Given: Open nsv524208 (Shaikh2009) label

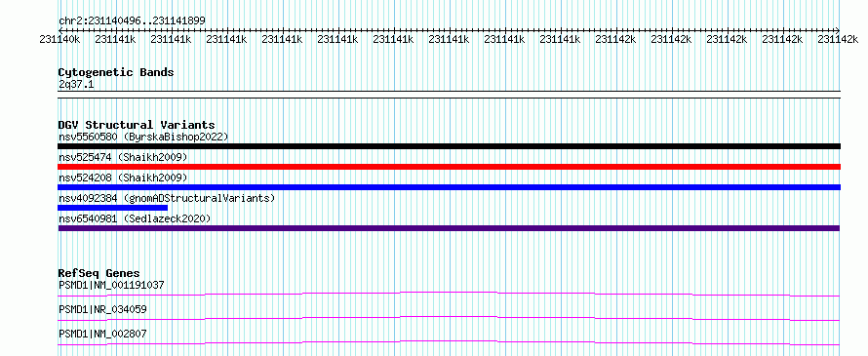Looking at the screenshot, I should tap(123, 178).
